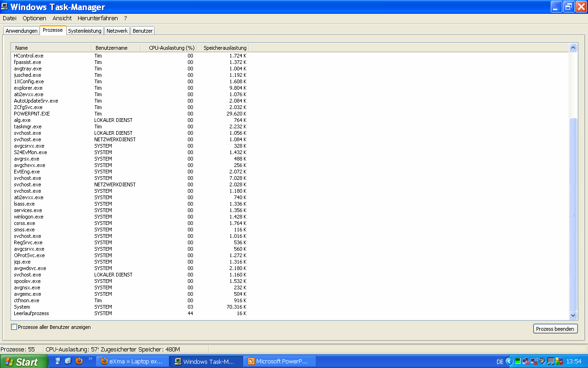The width and height of the screenshot is (588, 368).
Task: Click the process list scroll down arrow
Action: (x=573, y=315)
